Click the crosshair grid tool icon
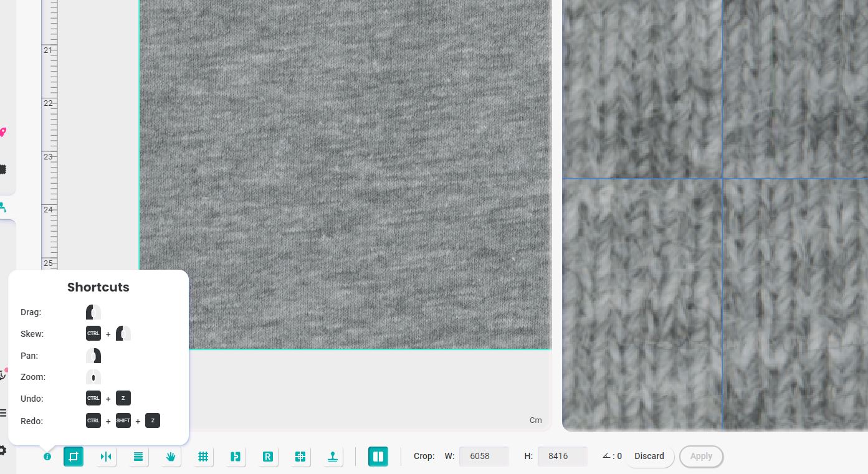868x474 pixels. coord(300,457)
